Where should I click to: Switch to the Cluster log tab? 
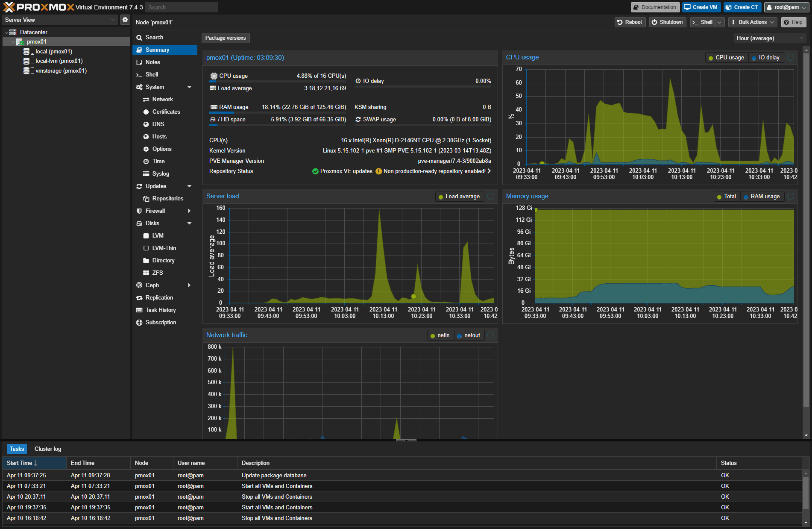48,449
